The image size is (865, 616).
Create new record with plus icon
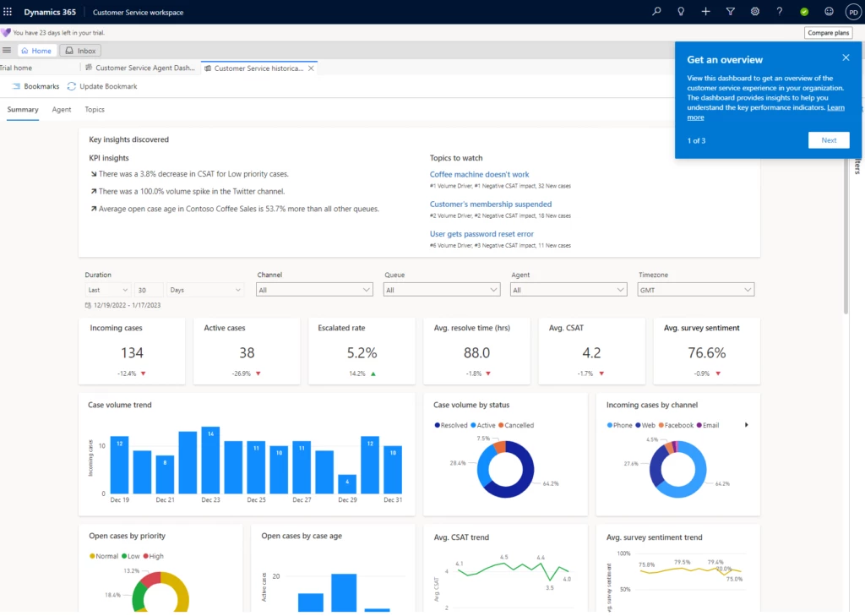(705, 12)
